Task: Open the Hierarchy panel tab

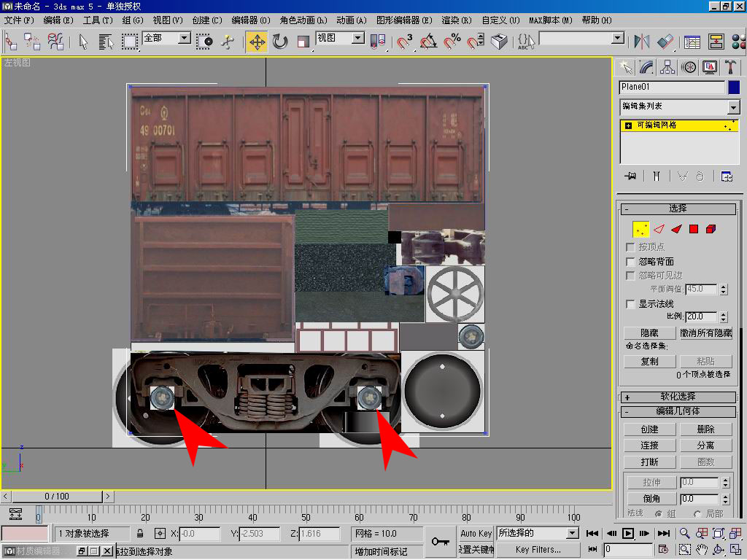Action: coord(667,67)
